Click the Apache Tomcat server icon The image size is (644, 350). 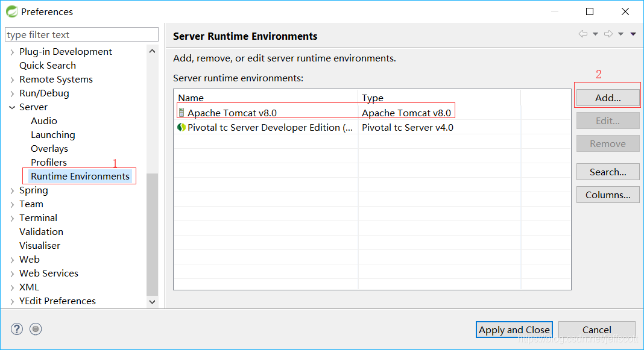(x=182, y=113)
